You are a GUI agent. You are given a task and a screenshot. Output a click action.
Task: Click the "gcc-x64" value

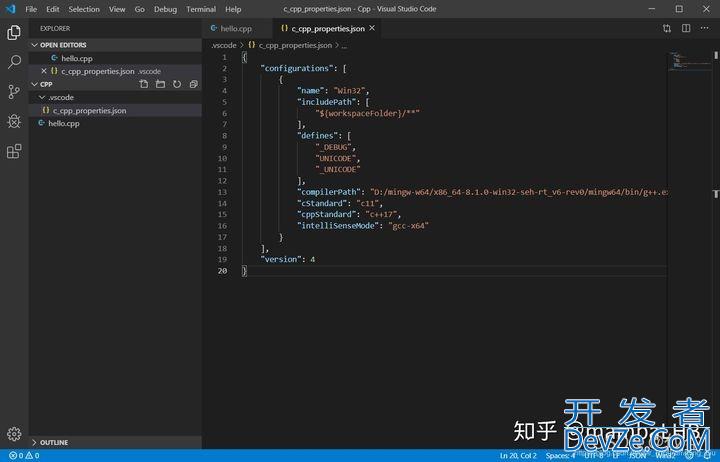(409, 225)
